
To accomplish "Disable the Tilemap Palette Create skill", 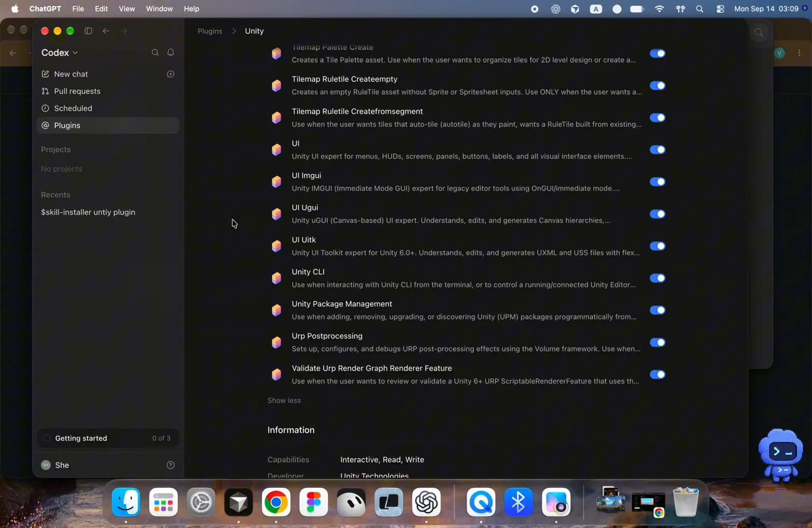I will tap(657, 53).
